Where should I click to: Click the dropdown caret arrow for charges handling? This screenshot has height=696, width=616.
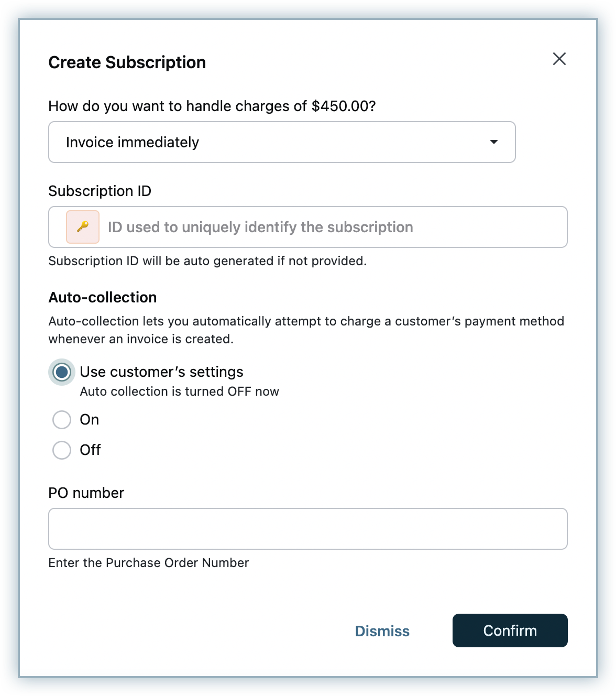493,142
